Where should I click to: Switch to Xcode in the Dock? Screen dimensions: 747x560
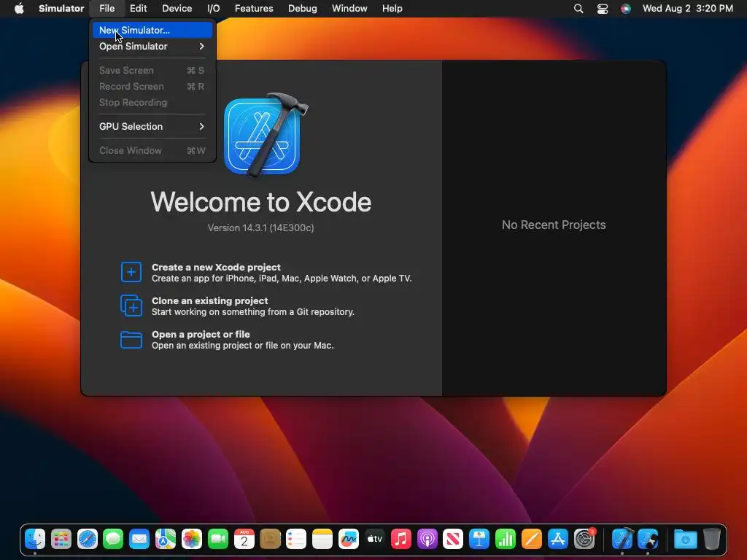pyautogui.click(x=622, y=539)
